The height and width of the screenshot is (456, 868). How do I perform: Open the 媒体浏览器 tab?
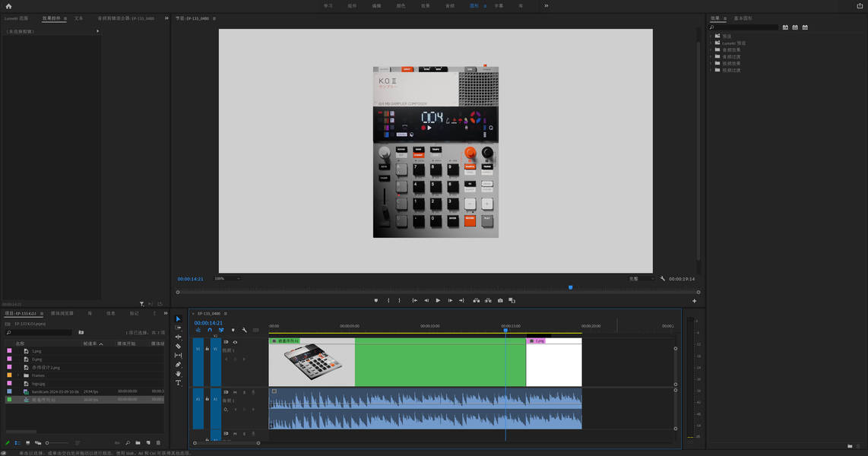tap(62, 313)
